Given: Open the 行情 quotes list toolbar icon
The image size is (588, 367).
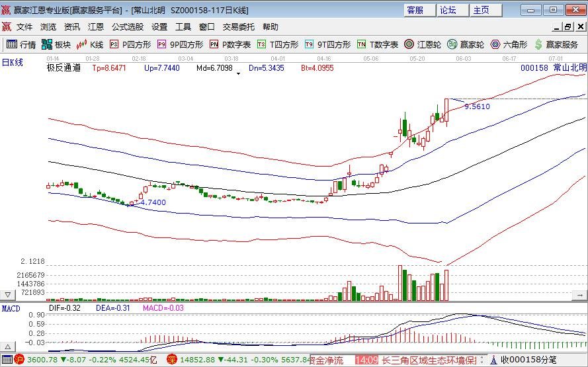Looking at the screenshot, I should coord(21,44).
